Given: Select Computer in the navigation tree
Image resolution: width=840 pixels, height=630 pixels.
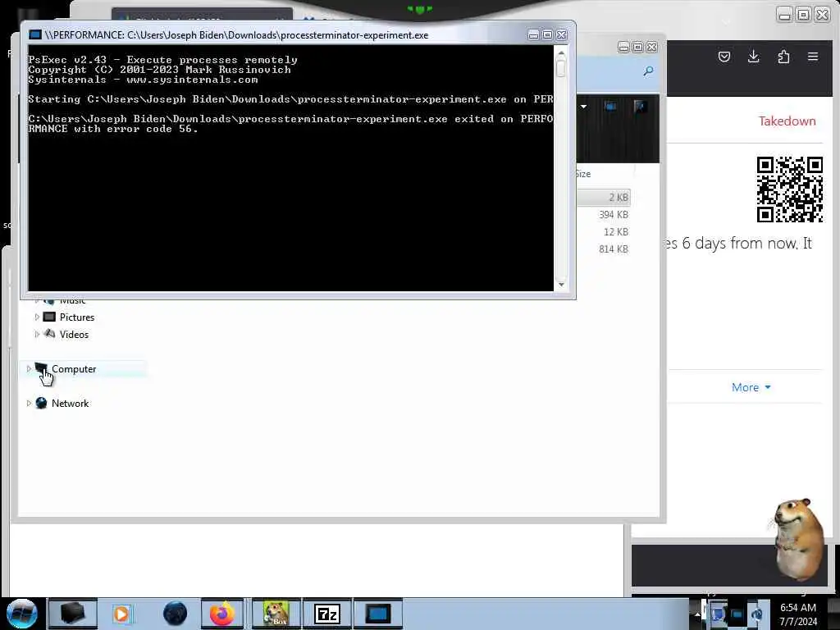Looking at the screenshot, I should point(74,368).
